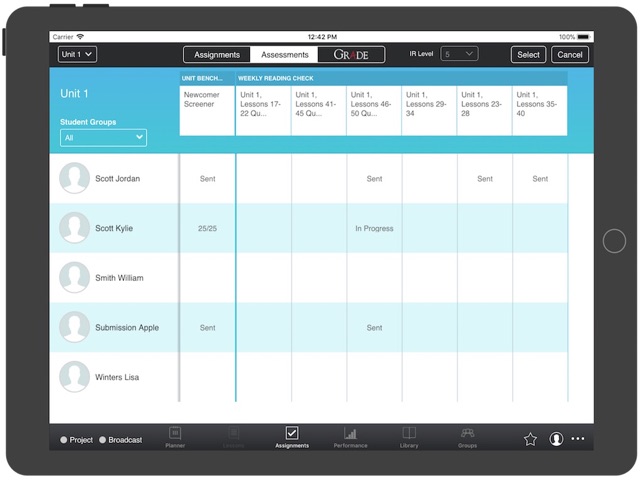
Task: Open the three-dots more options menu
Action: point(578,439)
